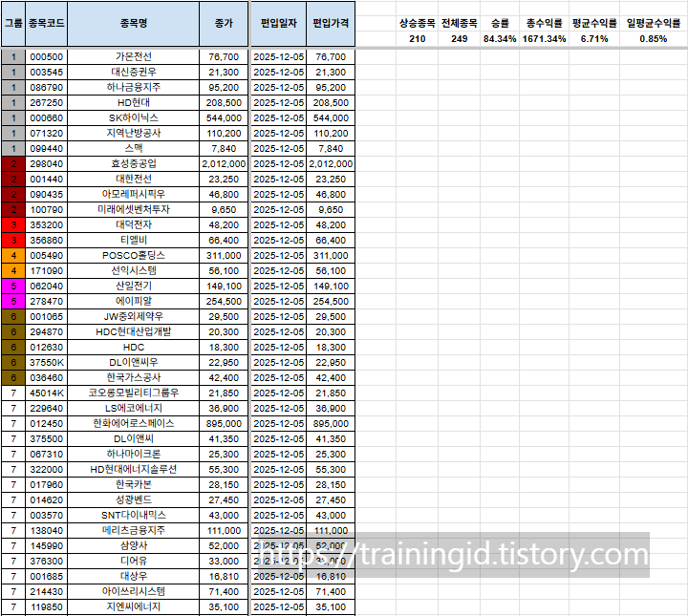The image size is (688, 616).
Task: Click stock name HDC현대산업개발
Action: [x=134, y=332]
